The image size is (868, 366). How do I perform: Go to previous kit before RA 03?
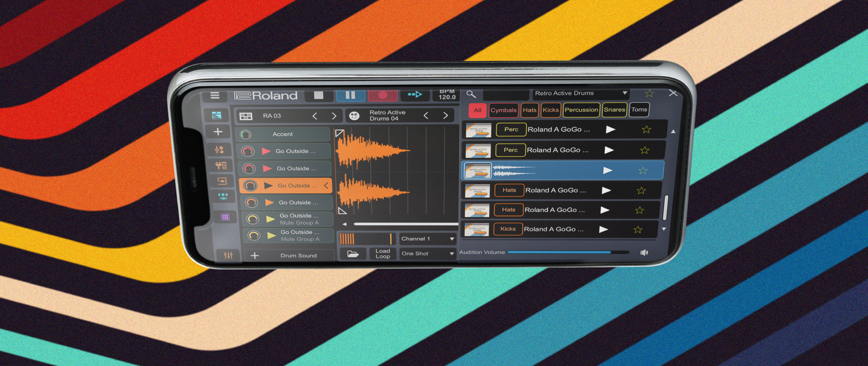pyautogui.click(x=315, y=116)
